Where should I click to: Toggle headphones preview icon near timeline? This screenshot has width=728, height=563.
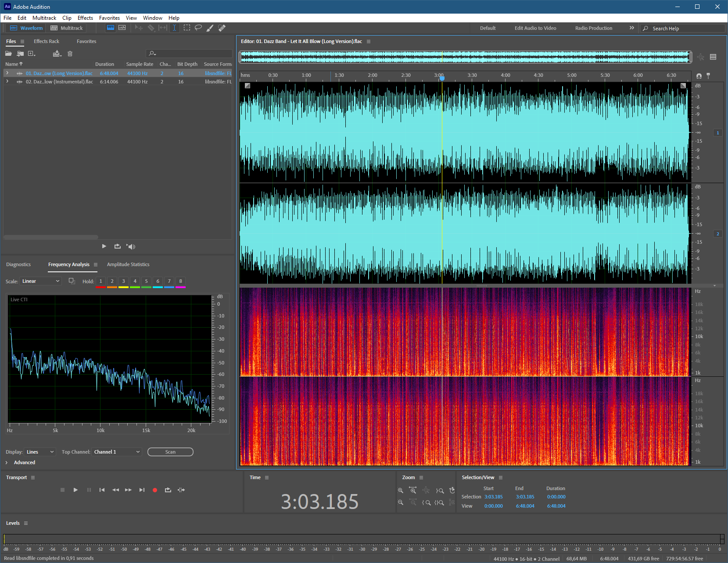pyautogui.click(x=699, y=76)
